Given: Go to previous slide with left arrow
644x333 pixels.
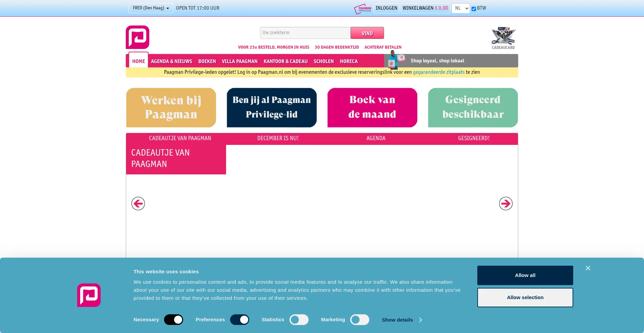Looking at the screenshot, I should [x=138, y=204].
